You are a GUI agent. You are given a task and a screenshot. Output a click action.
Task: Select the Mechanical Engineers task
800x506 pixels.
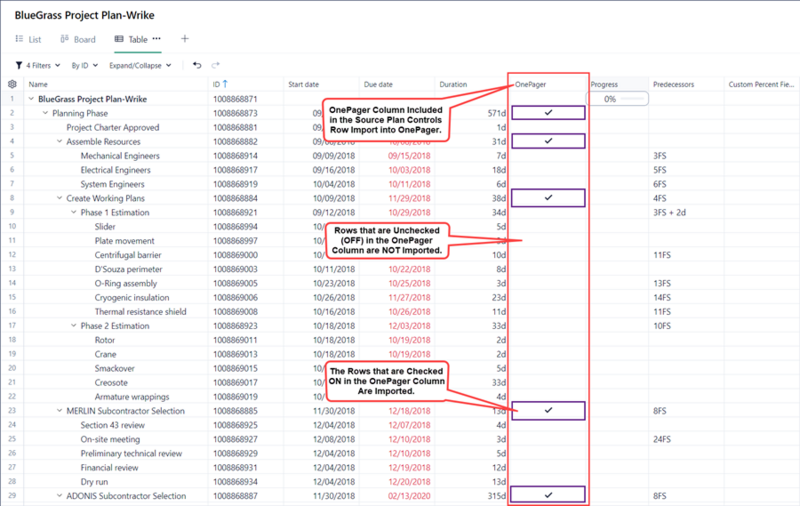click(x=120, y=156)
